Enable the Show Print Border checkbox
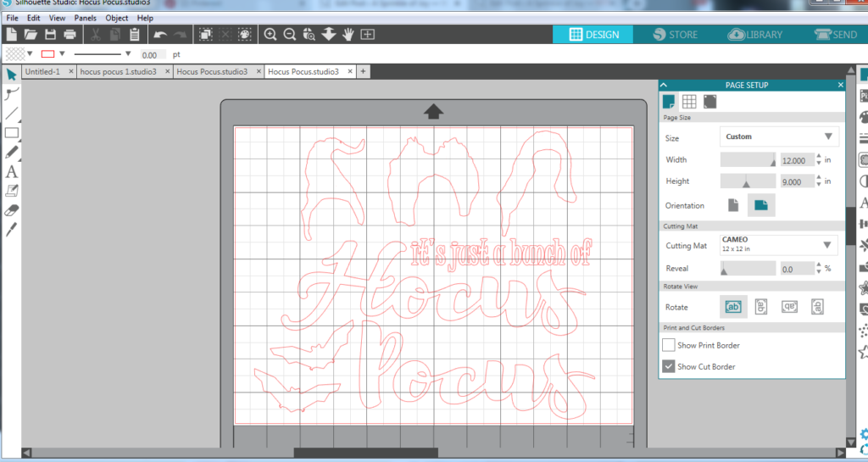This screenshot has width=868, height=462. (669, 345)
